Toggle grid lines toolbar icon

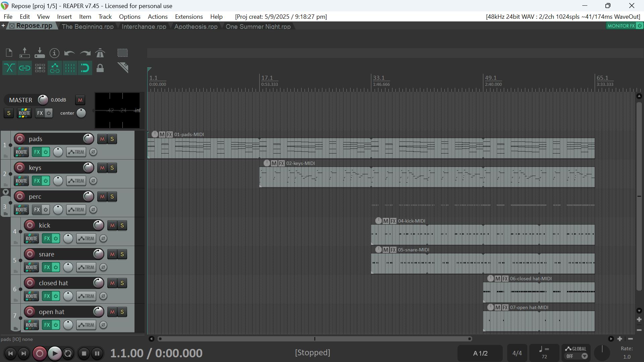[x=70, y=68]
